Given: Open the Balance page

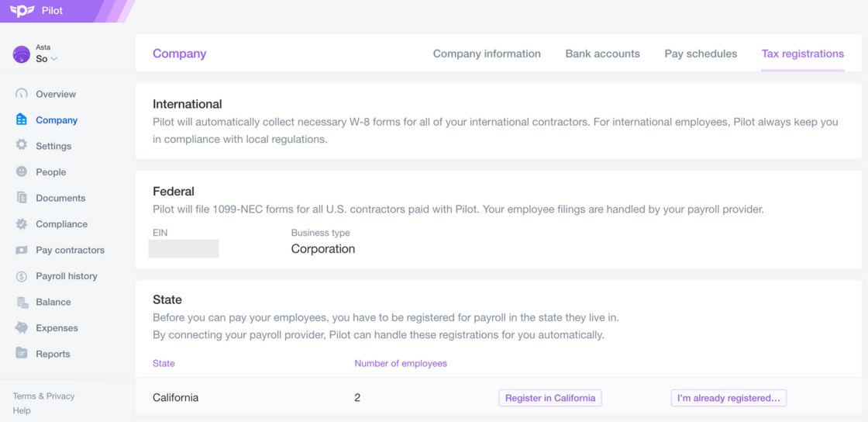Looking at the screenshot, I should (x=53, y=302).
